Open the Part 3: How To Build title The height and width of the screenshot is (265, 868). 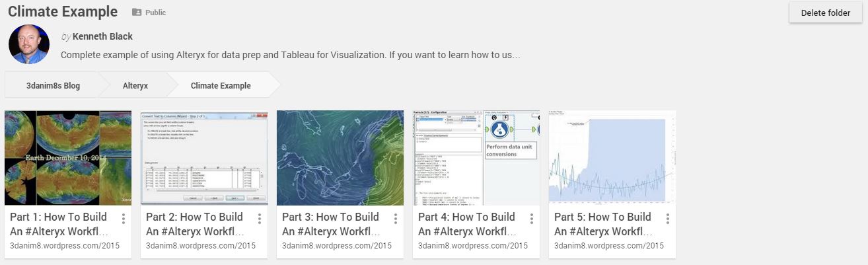[332, 224]
